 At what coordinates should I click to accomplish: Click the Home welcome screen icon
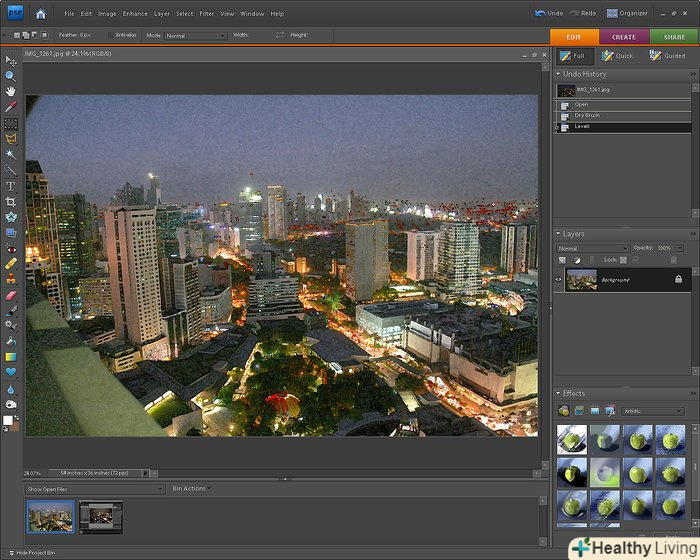40,14
